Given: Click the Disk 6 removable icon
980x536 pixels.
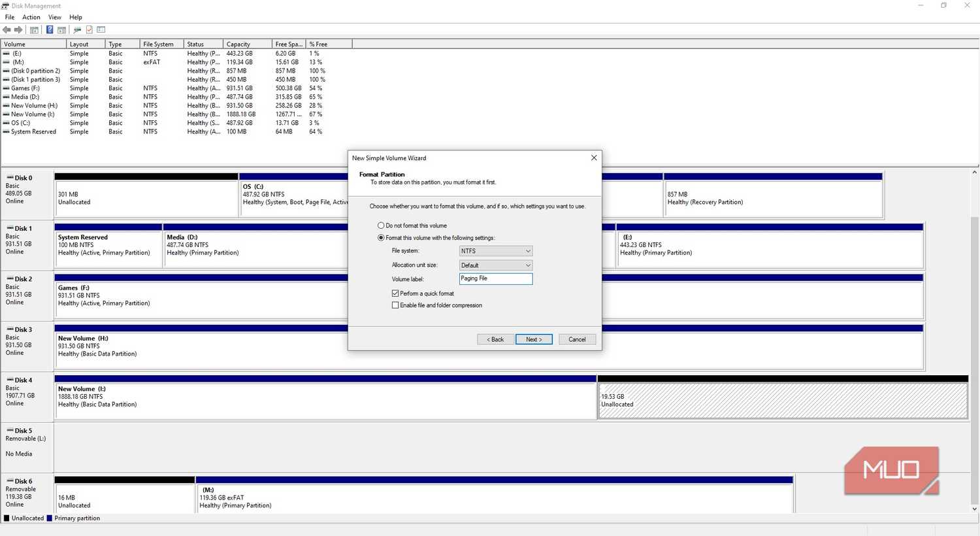Looking at the screenshot, I should 10,481.
